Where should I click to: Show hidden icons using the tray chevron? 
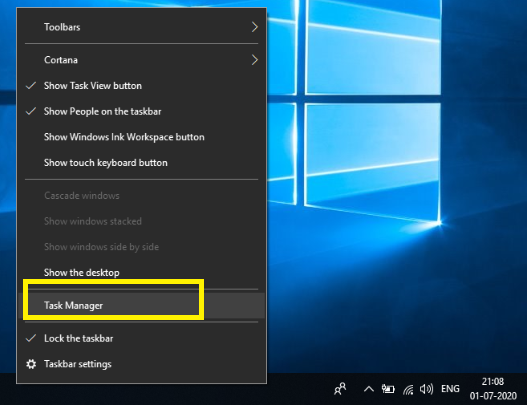click(x=369, y=389)
